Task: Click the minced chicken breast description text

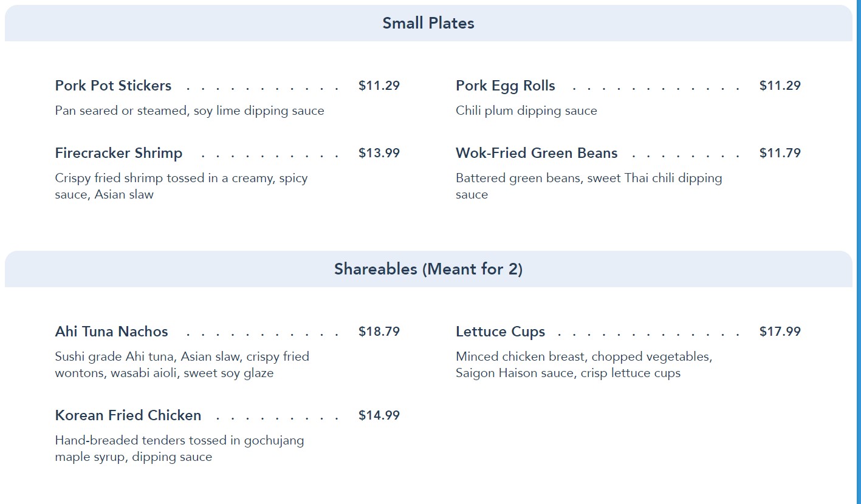Action: [583, 364]
